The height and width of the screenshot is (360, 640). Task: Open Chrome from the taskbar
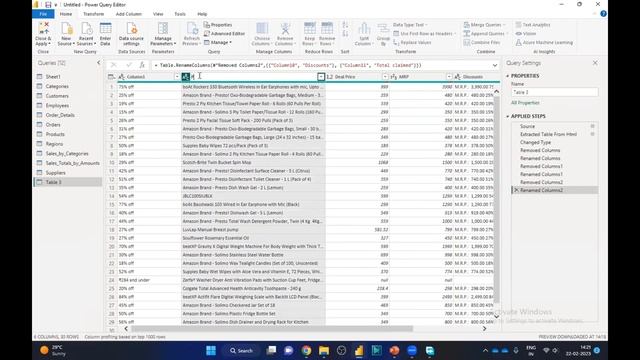coord(306,351)
